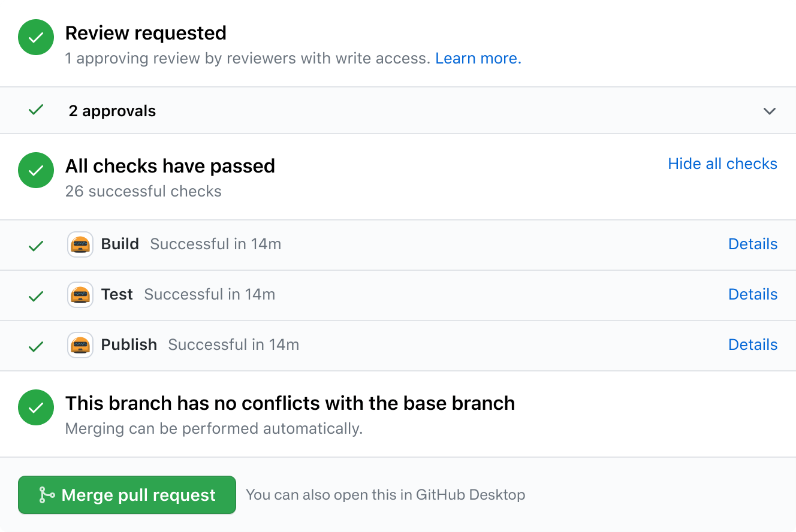The height and width of the screenshot is (532, 796).
Task: Open the Learn more link
Action: click(x=478, y=58)
